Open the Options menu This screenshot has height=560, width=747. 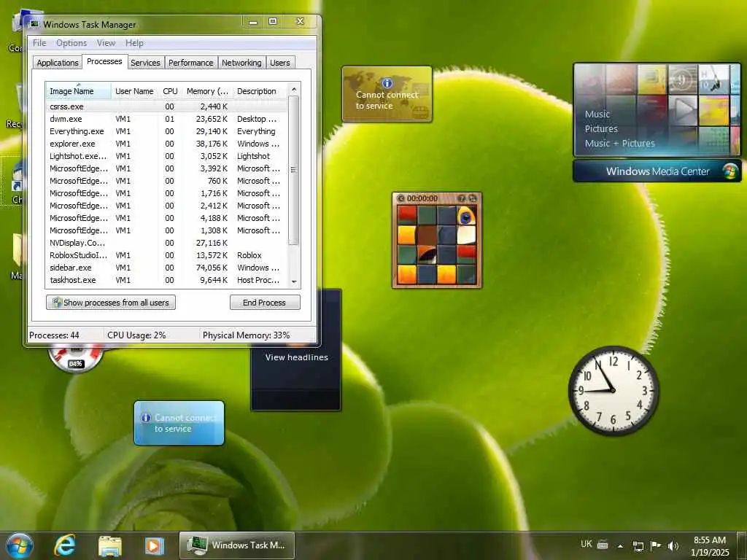point(71,43)
